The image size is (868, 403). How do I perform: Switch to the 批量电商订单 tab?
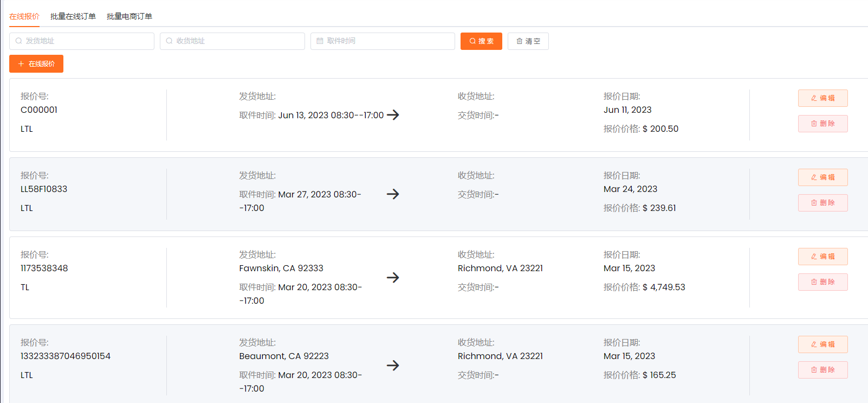[129, 16]
